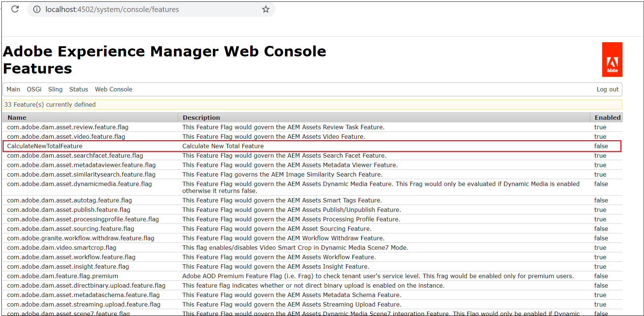Image resolution: width=644 pixels, height=316 pixels.
Task: Click com.adobe.dam.feature.flag.premium name
Action: (63, 276)
